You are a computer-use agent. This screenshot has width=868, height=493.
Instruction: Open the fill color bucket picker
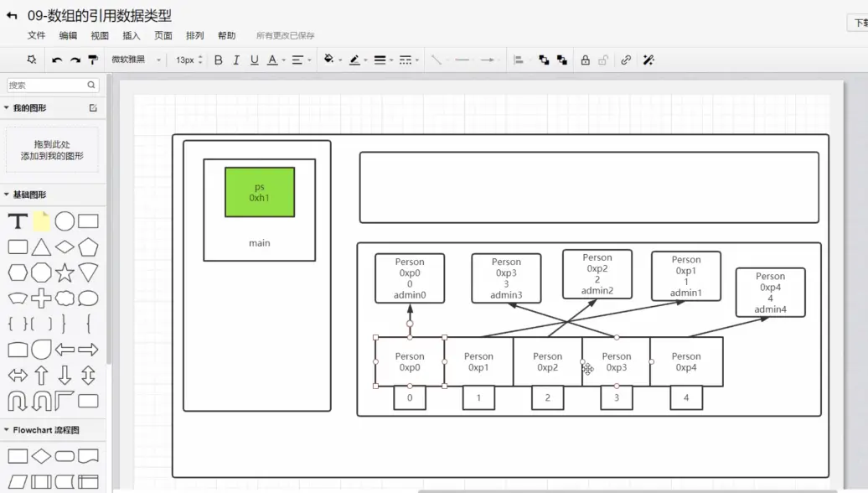pos(332,60)
